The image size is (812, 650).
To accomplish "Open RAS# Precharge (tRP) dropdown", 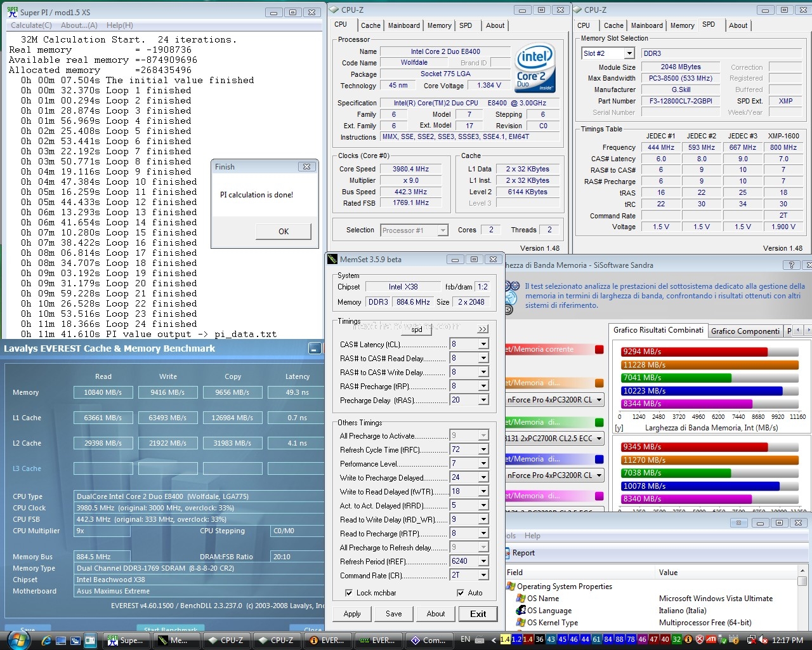I will coord(483,386).
